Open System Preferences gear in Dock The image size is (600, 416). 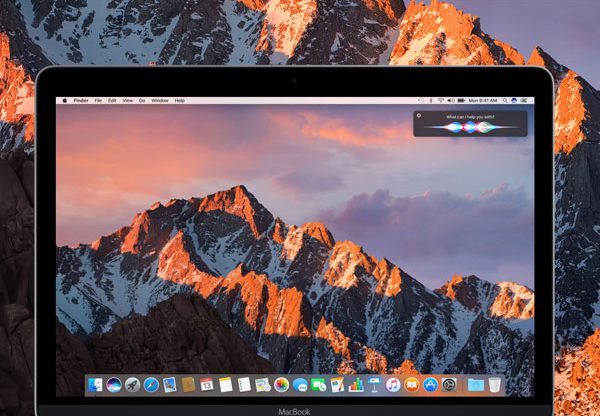pyautogui.click(x=449, y=385)
